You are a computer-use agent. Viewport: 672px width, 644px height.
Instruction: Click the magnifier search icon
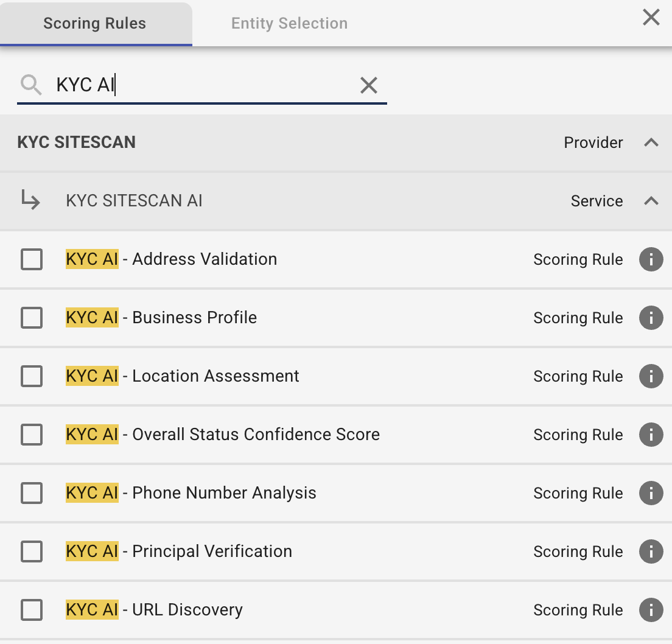click(31, 85)
